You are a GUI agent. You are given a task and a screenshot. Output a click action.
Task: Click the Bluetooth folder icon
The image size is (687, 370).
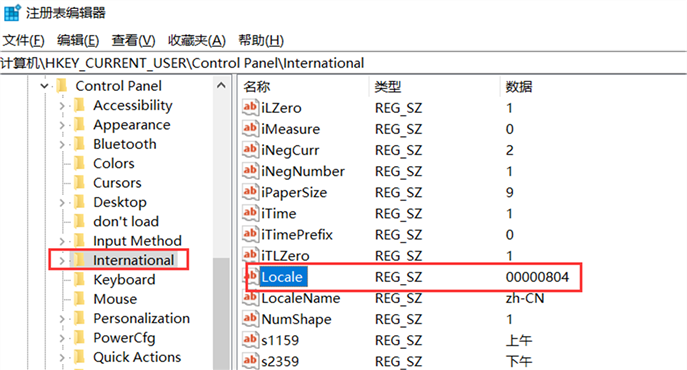point(80,144)
